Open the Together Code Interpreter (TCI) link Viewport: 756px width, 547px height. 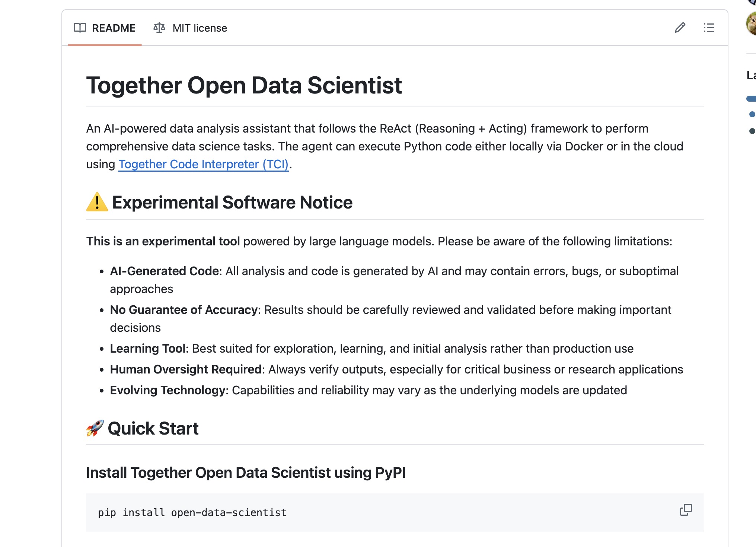coord(203,164)
